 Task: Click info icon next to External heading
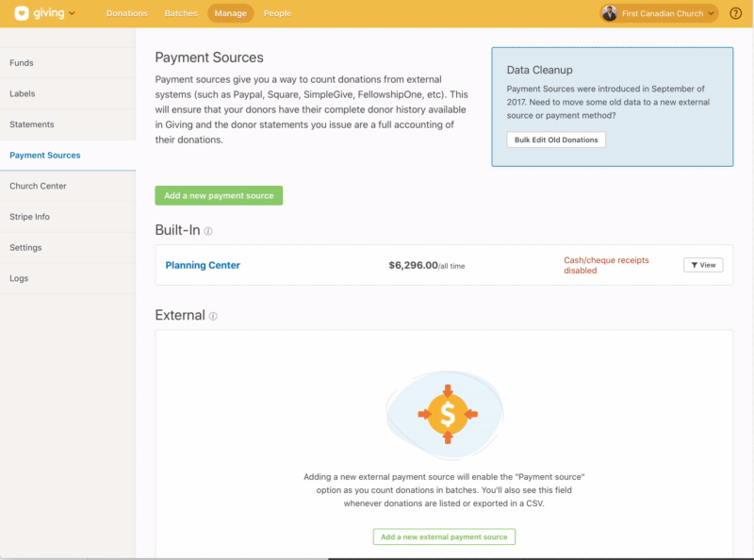point(213,316)
